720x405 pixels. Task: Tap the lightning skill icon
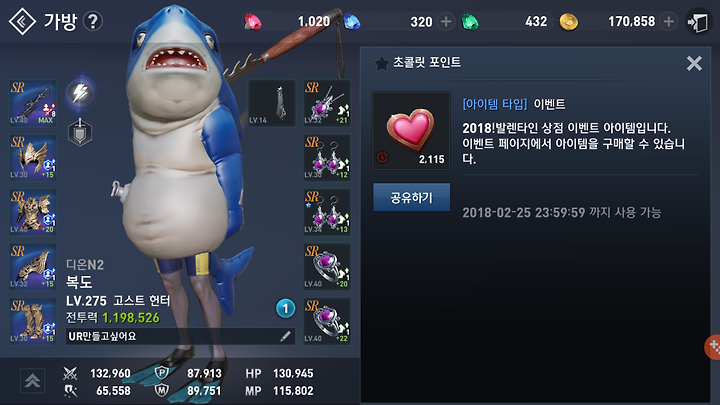click(x=80, y=93)
